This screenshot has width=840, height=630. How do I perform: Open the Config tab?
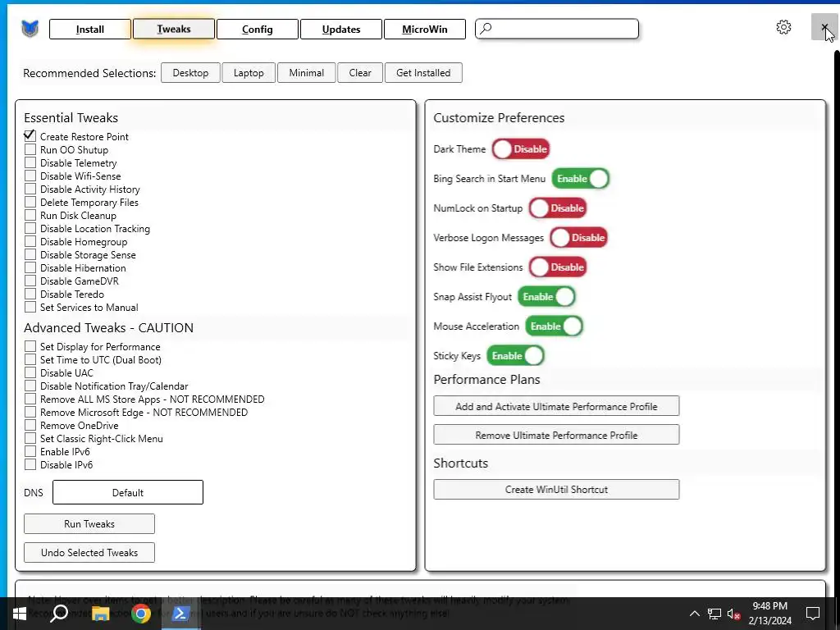point(257,29)
